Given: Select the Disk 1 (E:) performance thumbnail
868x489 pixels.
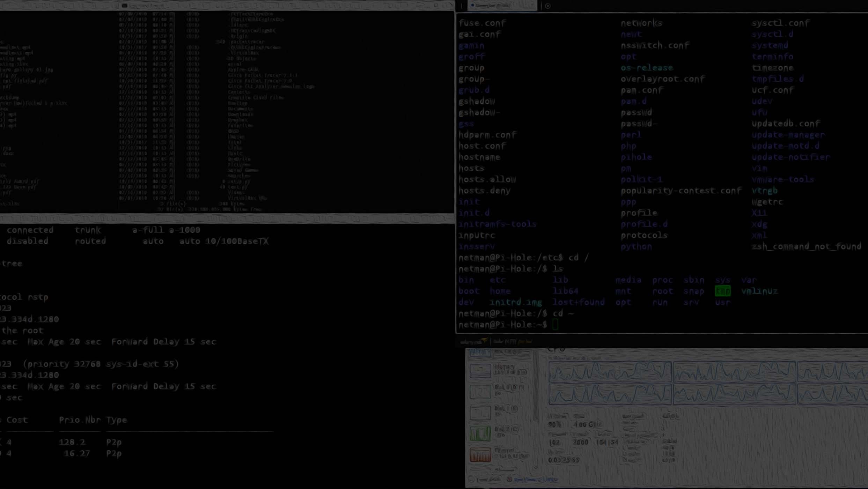Looking at the screenshot, I should tap(480, 413).
